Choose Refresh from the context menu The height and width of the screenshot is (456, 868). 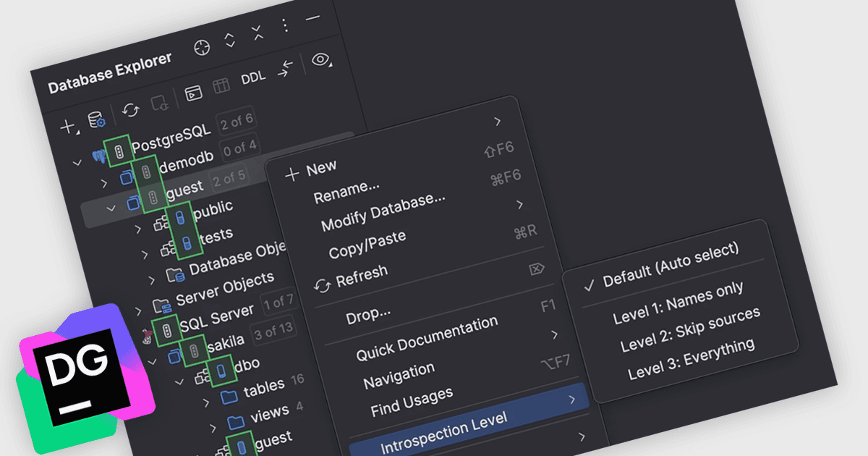pyautogui.click(x=362, y=276)
